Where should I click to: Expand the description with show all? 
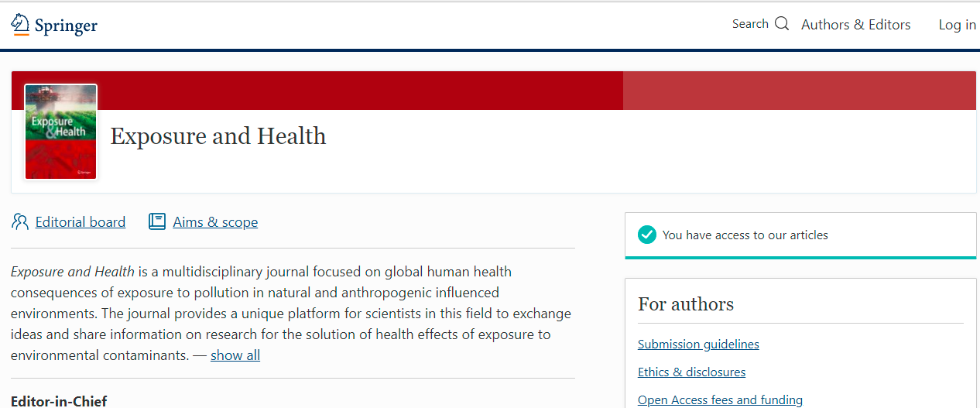[x=235, y=355]
